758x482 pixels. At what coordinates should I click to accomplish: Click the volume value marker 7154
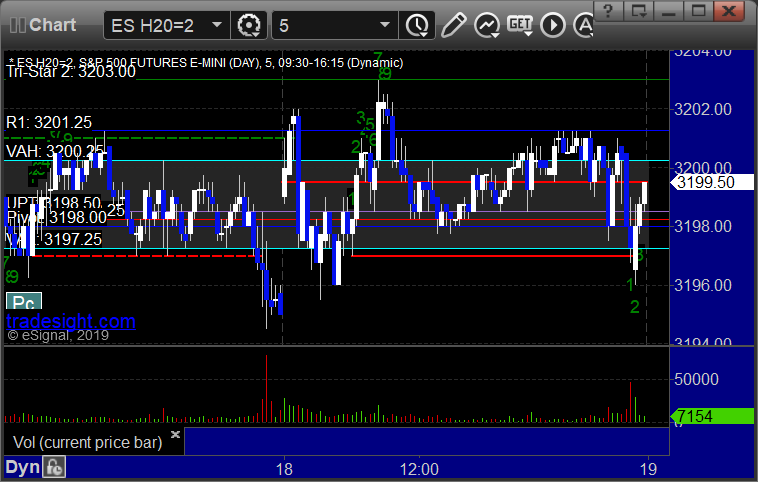point(712,416)
